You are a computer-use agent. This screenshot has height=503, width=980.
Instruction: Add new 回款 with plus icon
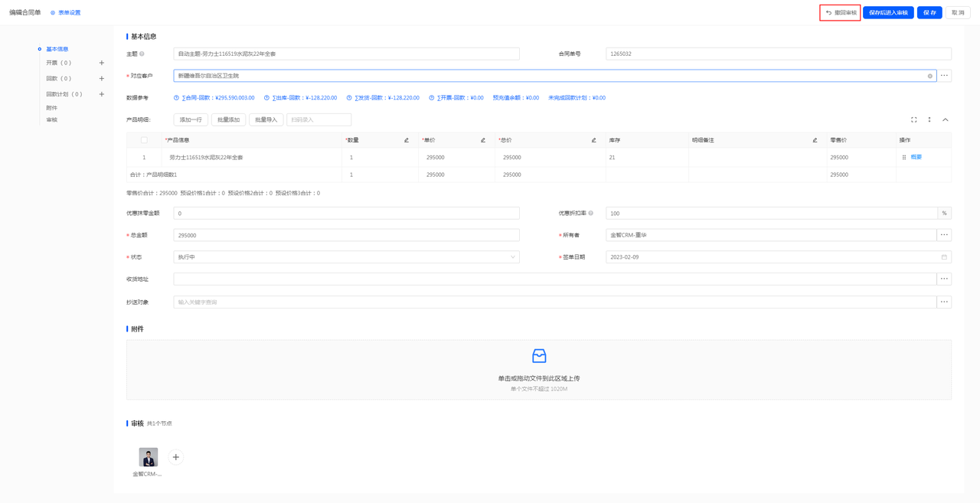(102, 79)
